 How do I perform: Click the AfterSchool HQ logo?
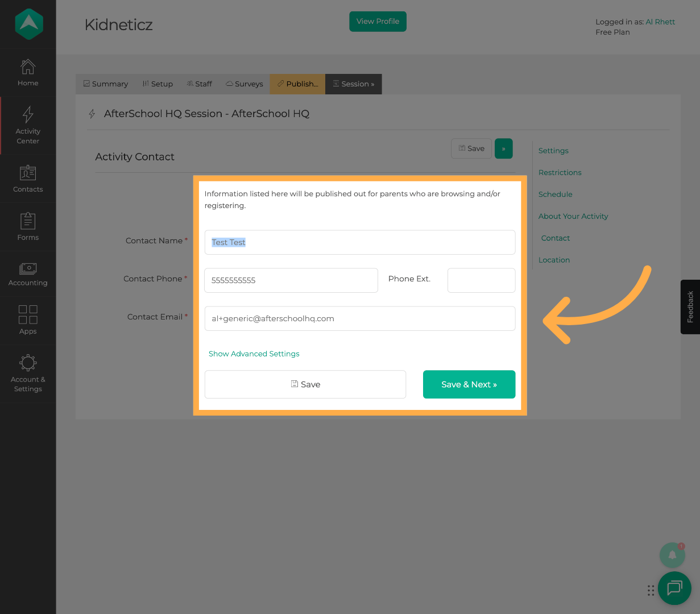pyautogui.click(x=28, y=24)
